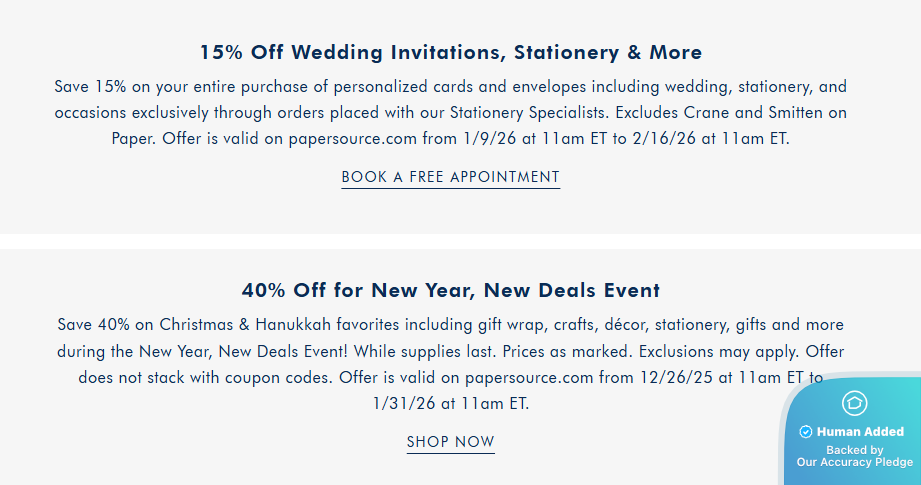Click the Book a Free Appointment link
The image size is (921, 485).
(x=450, y=177)
